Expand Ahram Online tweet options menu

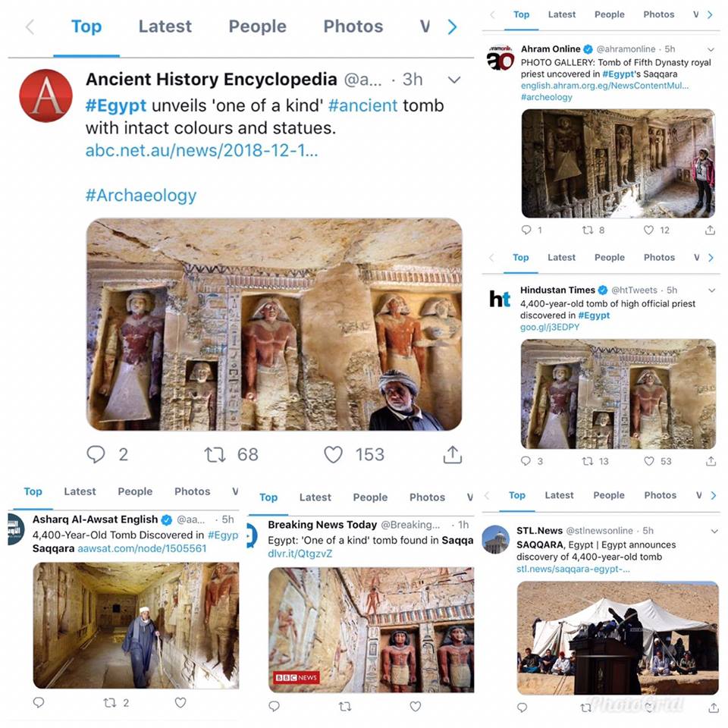(x=711, y=49)
